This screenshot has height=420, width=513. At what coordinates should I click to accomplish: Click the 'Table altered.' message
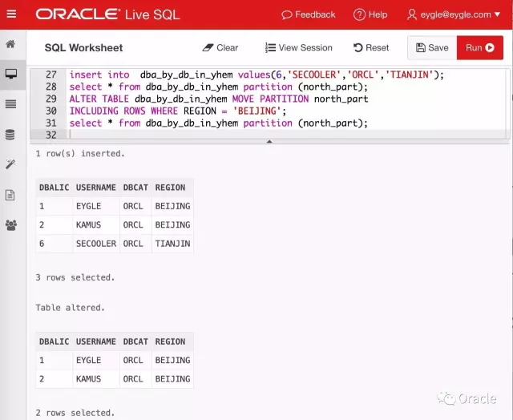[70, 308]
